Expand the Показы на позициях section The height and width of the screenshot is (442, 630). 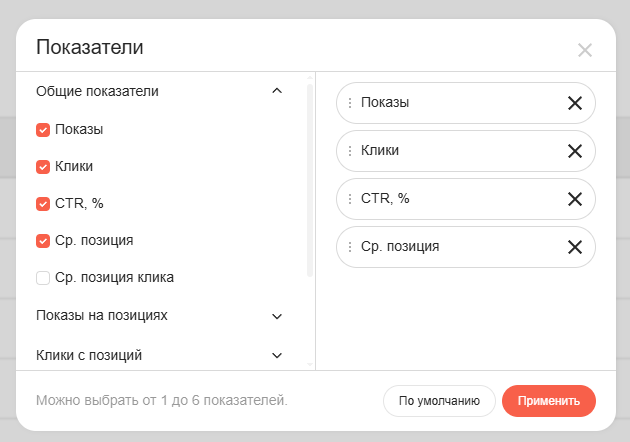coord(277,316)
